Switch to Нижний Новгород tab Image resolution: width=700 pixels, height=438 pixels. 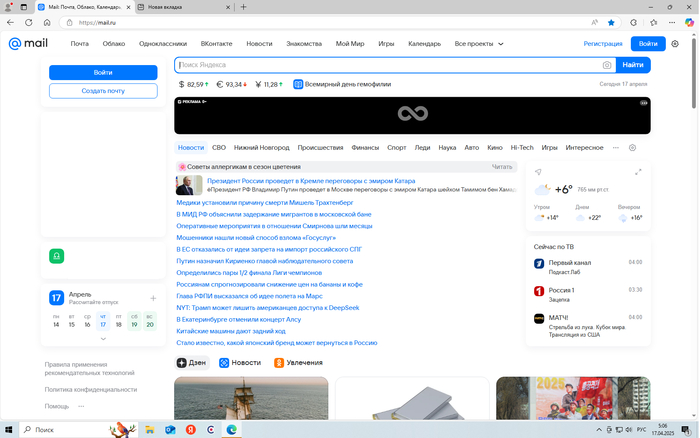pyautogui.click(x=262, y=148)
